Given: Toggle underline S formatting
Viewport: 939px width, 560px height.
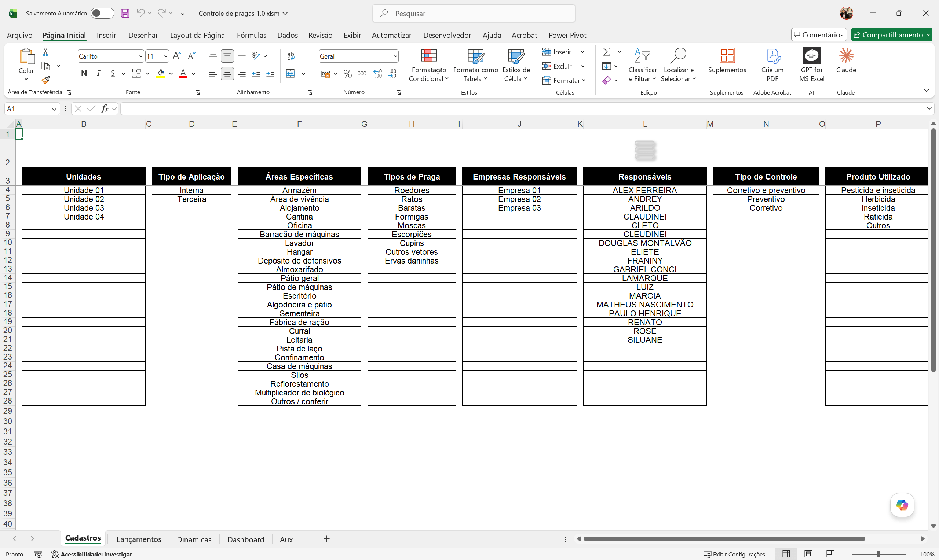Looking at the screenshot, I should pos(113,74).
